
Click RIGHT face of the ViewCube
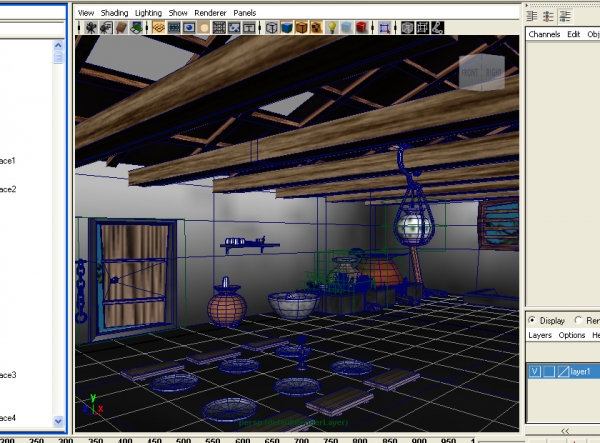(x=494, y=73)
